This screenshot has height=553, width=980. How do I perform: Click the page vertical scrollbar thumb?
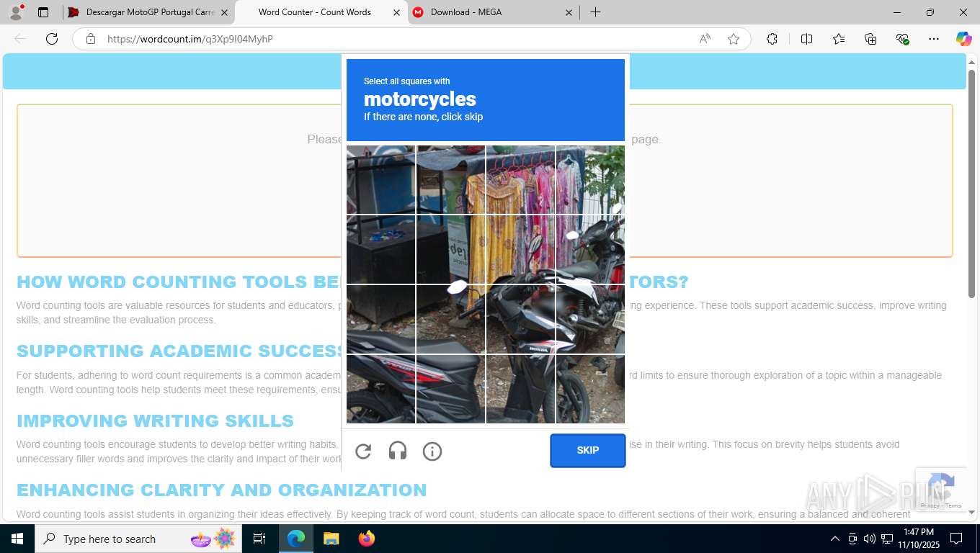coord(971,184)
